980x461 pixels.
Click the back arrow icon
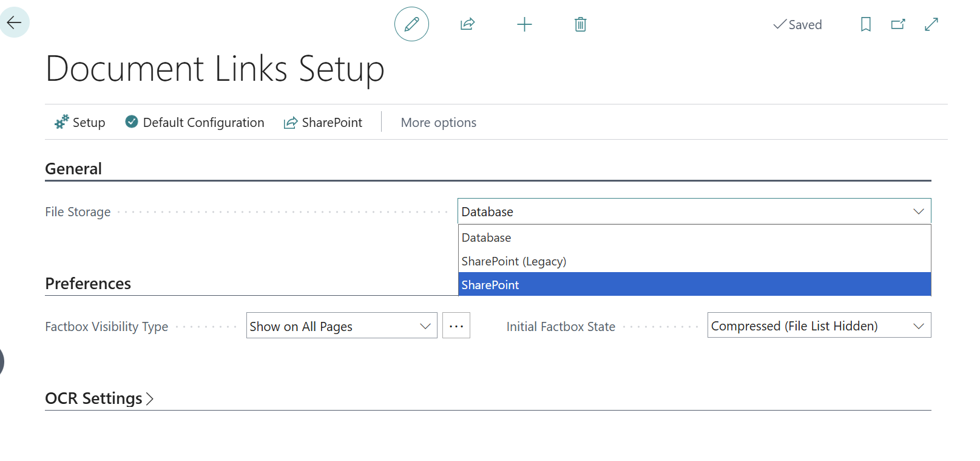(14, 23)
